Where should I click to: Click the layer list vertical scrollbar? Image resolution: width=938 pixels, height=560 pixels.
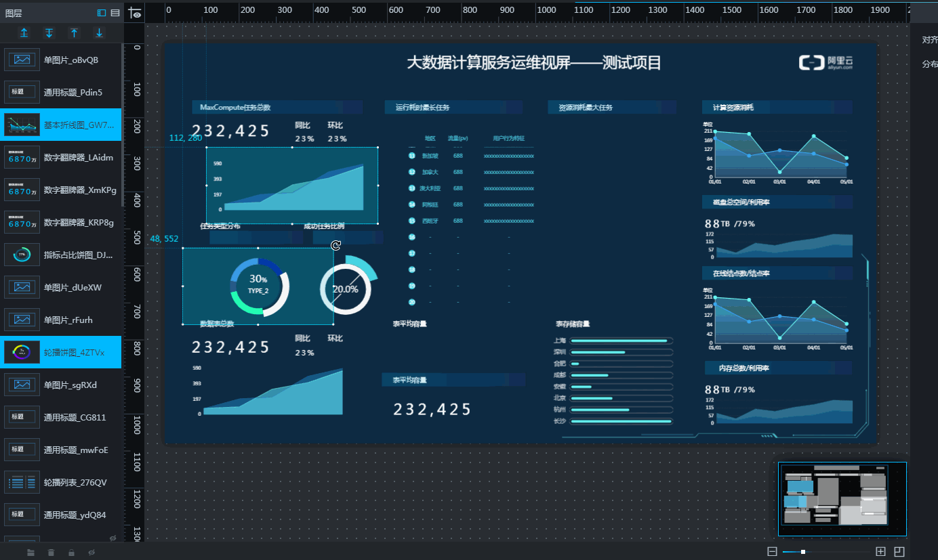(123, 125)
